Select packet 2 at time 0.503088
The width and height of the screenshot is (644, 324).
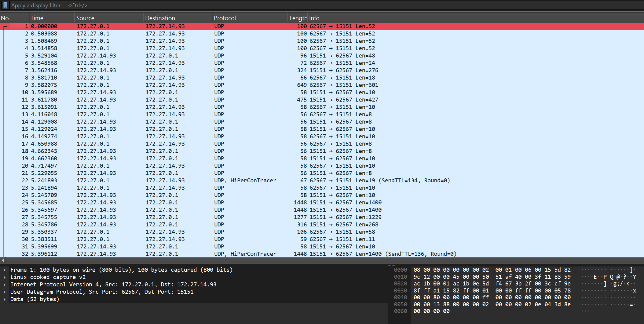322,34
